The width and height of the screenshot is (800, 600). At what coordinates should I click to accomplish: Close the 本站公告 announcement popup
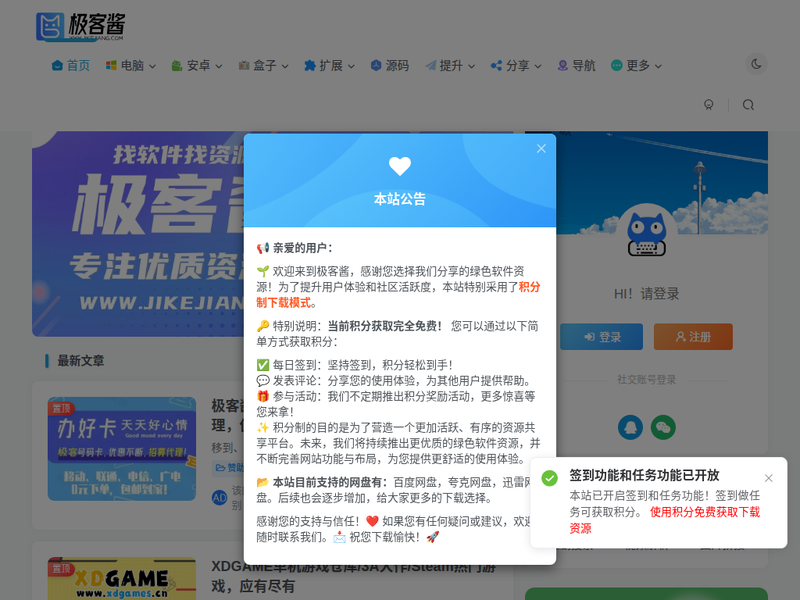pyautogui.click(x=541, y=148)
